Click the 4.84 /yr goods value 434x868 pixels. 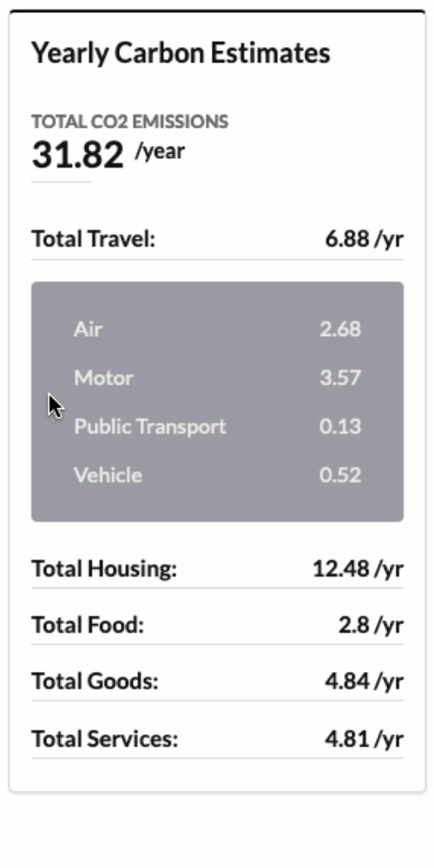tap(365, 681)
